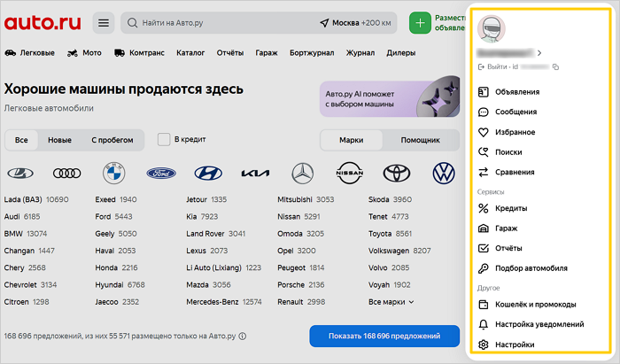Open profile via chevron beside username
Image resolution: width=620 pixels, height=364 pixels.
click(539, 52)
